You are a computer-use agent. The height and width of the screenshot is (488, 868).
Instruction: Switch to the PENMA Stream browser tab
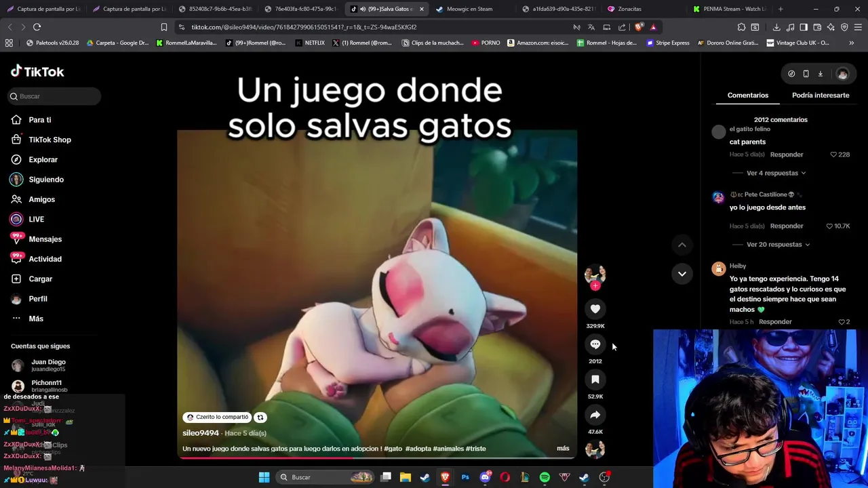coord(729,9)
